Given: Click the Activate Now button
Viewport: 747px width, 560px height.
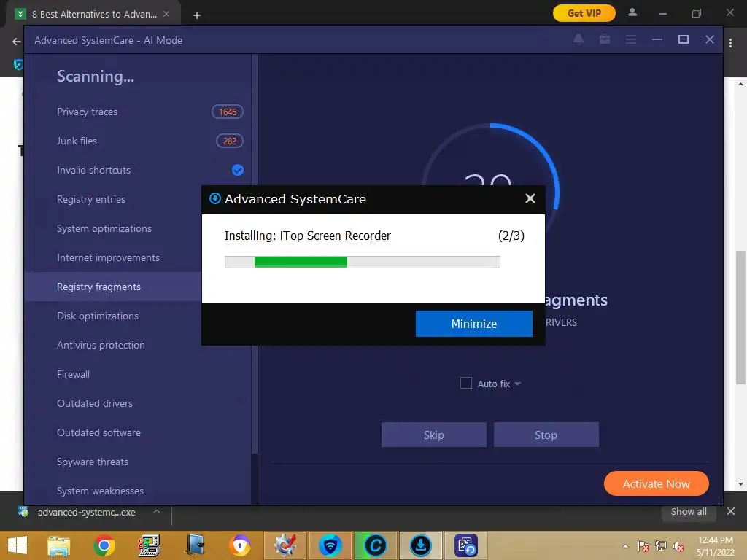Looking at the screenshot, I should [x=656, y=484].
